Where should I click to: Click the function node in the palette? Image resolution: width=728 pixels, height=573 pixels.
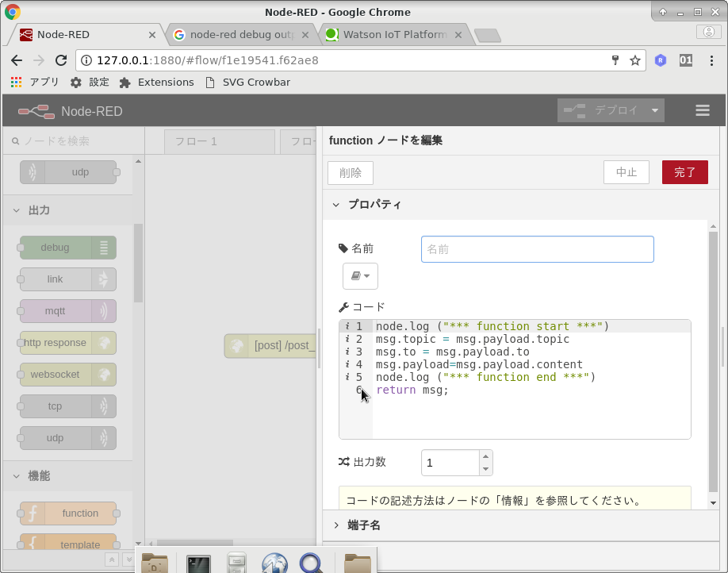(68, 513)
